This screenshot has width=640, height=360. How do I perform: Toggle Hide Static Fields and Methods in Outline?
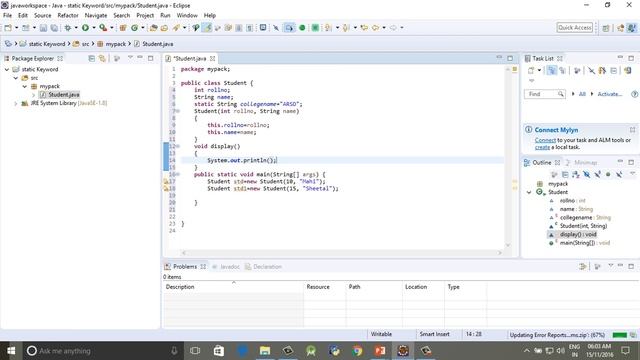pos(597,175)
